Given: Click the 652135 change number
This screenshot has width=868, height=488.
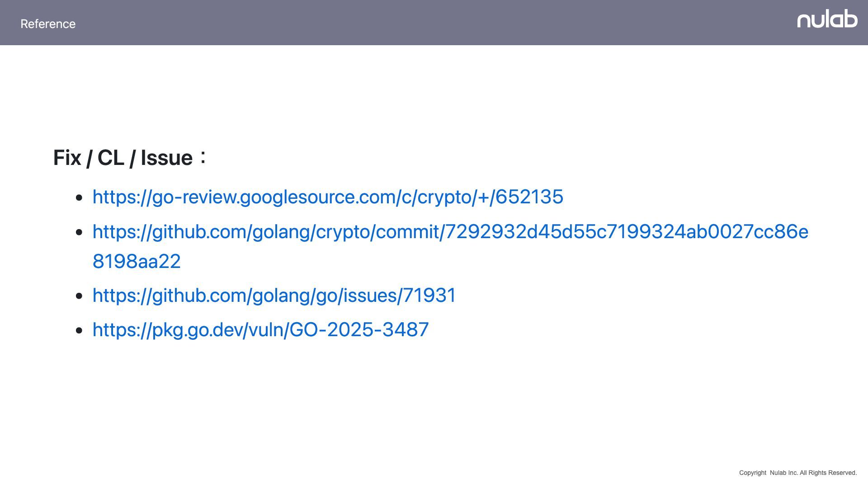Looking at the screenshot, I should (529, 197).
